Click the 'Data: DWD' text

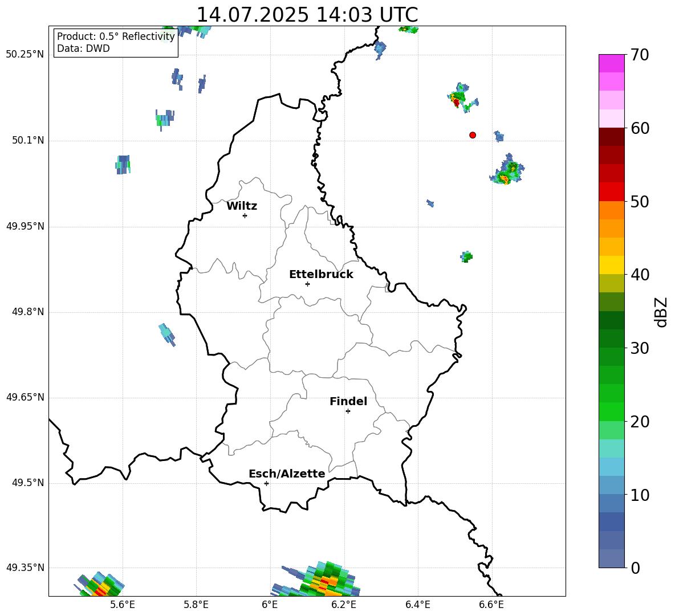(83, 48)
